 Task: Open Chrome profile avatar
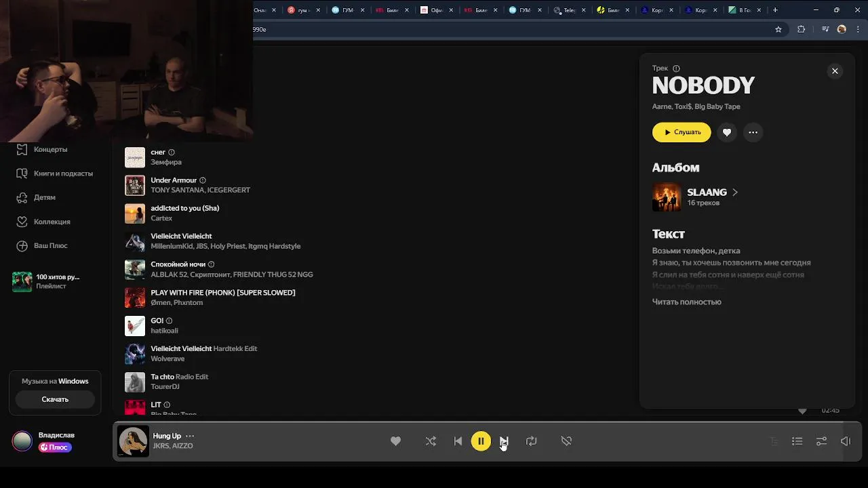click(x=842, y=29)
